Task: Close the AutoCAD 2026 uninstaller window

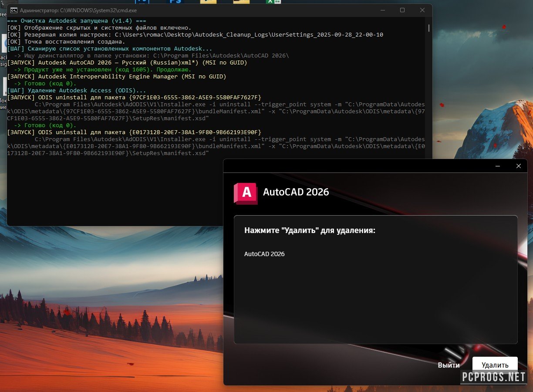Action: point(518,166)
